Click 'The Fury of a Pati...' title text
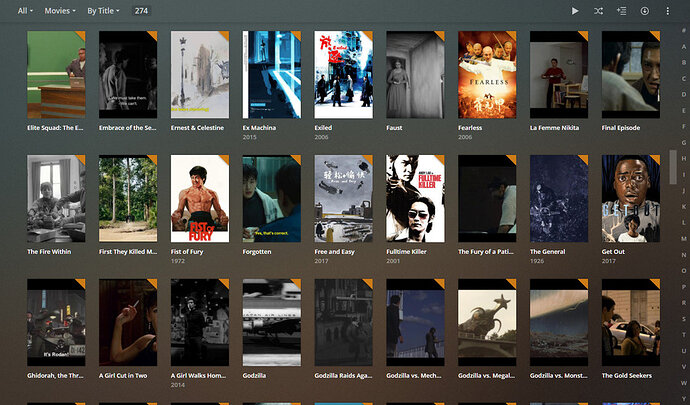Image resolution: width=690 pixels, height=405 pixels. pos(486,251)
